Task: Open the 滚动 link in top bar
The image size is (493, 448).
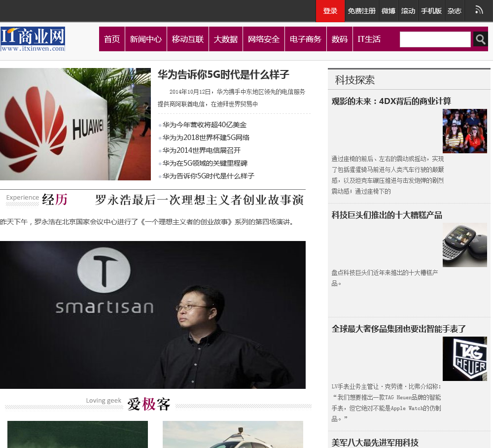Action: [408, 11]
